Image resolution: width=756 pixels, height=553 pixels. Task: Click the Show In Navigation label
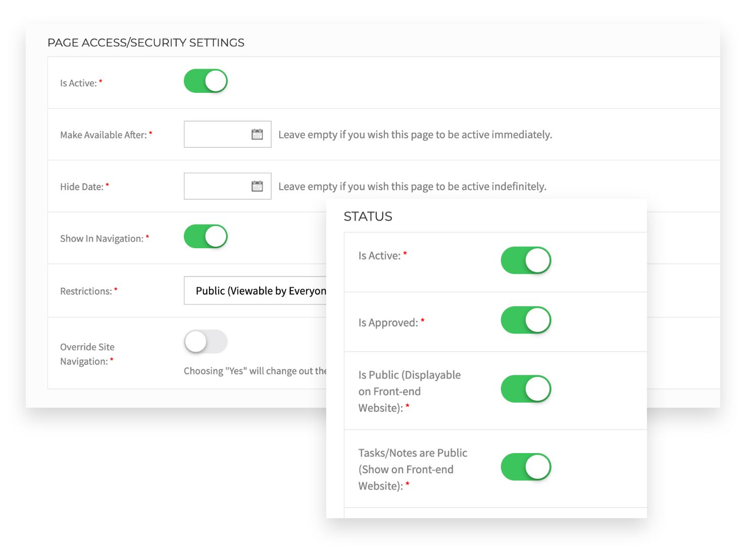click(x=102, y=239)
